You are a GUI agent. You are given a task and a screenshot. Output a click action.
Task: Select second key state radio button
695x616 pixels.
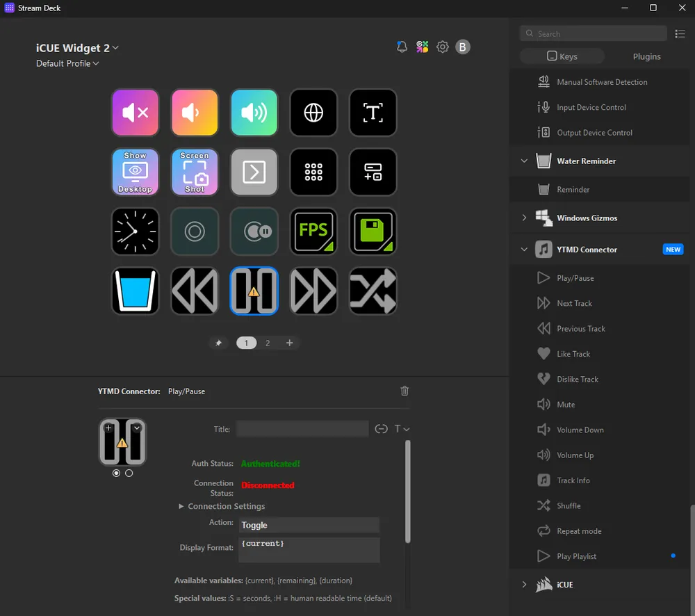pyautogui.click(x=129, y=473)
